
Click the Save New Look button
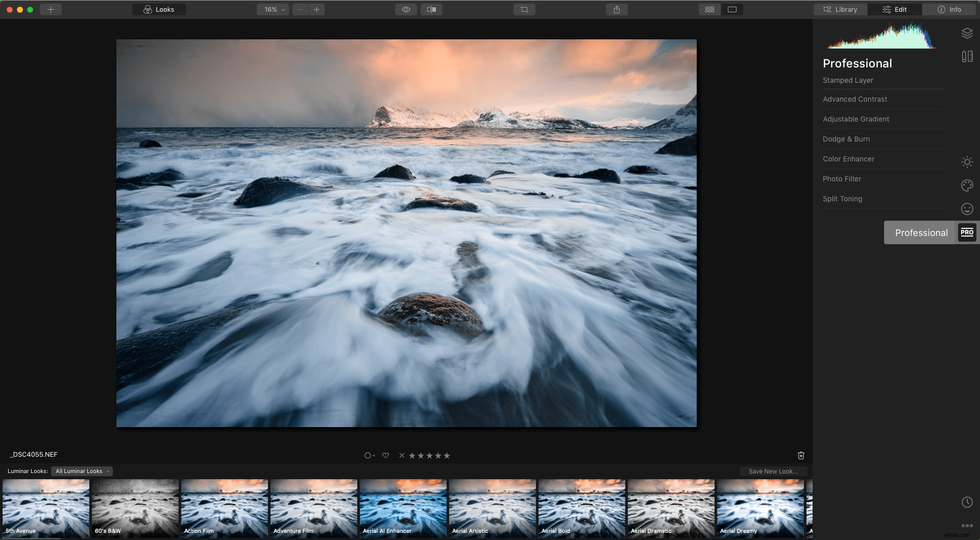pyautogui.click(x=773, y=471)
